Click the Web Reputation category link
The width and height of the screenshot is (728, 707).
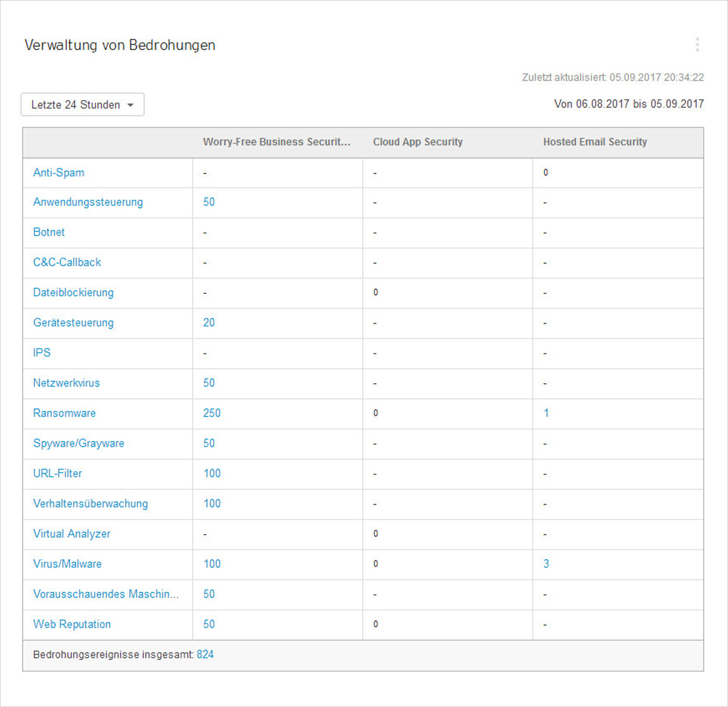(x=72, y=624)
